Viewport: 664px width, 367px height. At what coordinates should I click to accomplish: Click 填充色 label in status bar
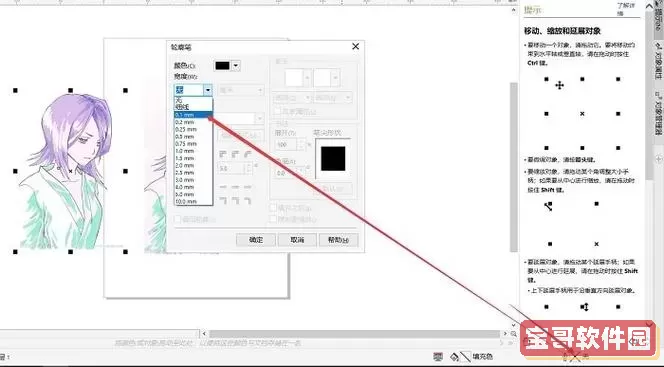(482, 357)
